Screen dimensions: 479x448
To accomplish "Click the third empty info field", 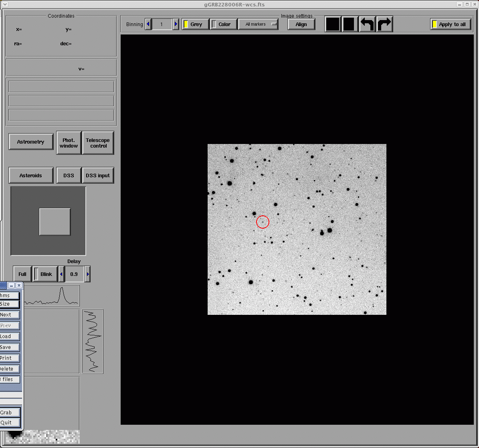I will click(x=61, y=115).
